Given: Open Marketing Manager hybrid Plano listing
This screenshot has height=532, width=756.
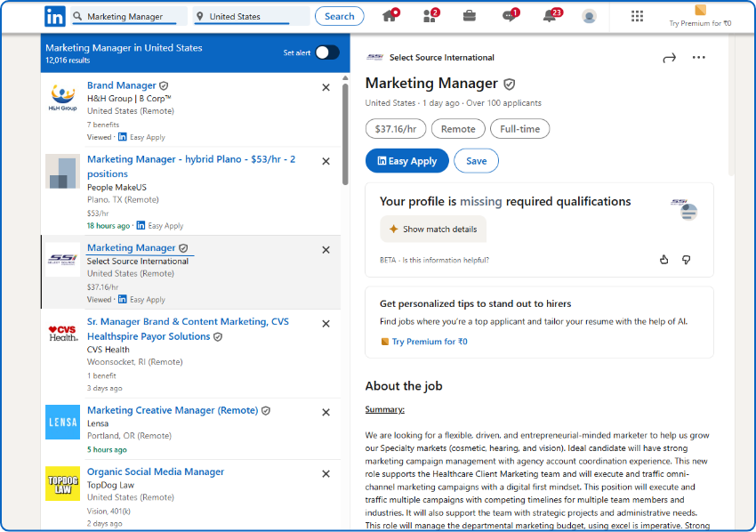Looking at the screenshot, I should click(x=191, y=166).
